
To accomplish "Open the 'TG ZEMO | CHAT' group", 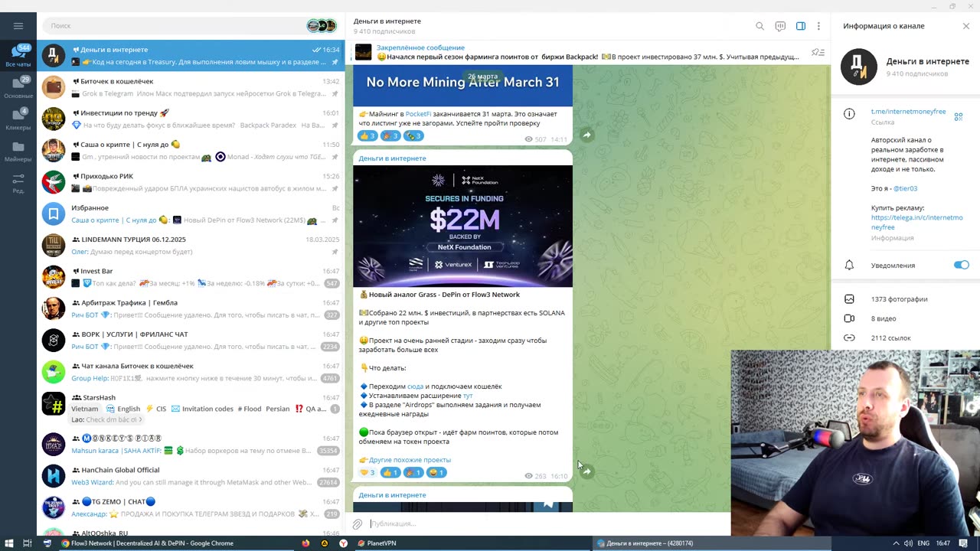I will pyautogui.click(x=191, y=507).
